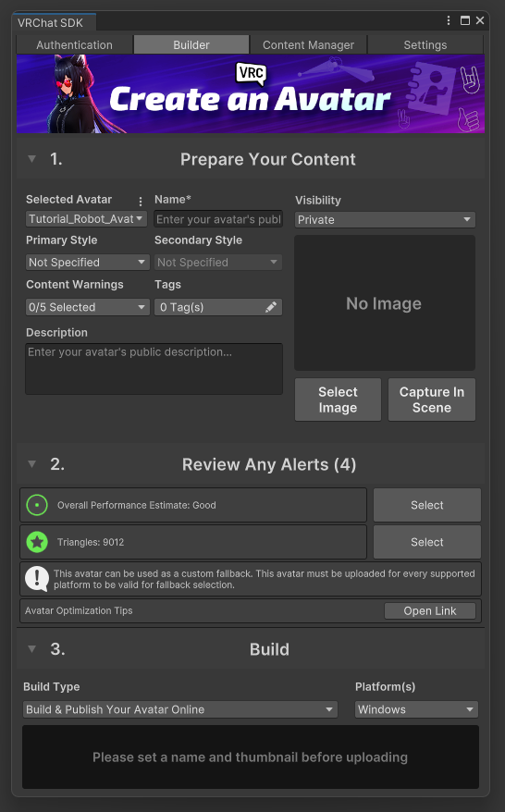This screenshot has width=505, height=812.
Task: Open the Content Manager tab
Action: tap(308, 45)
